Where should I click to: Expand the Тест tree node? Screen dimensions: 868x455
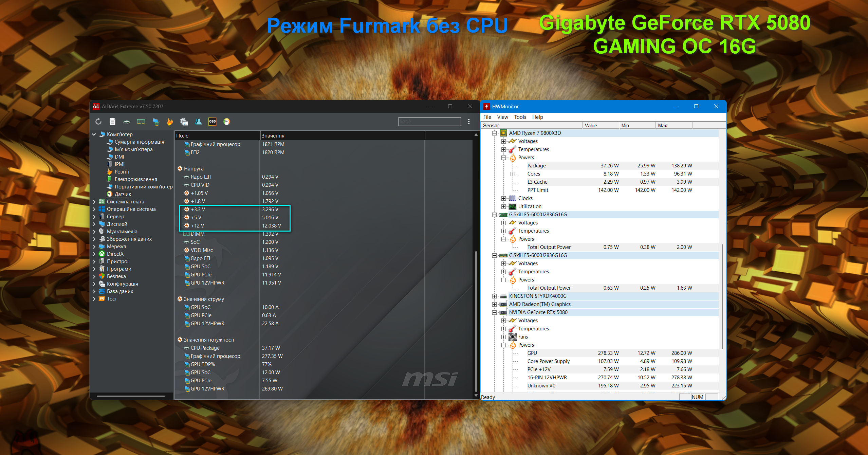pos(94,299)
